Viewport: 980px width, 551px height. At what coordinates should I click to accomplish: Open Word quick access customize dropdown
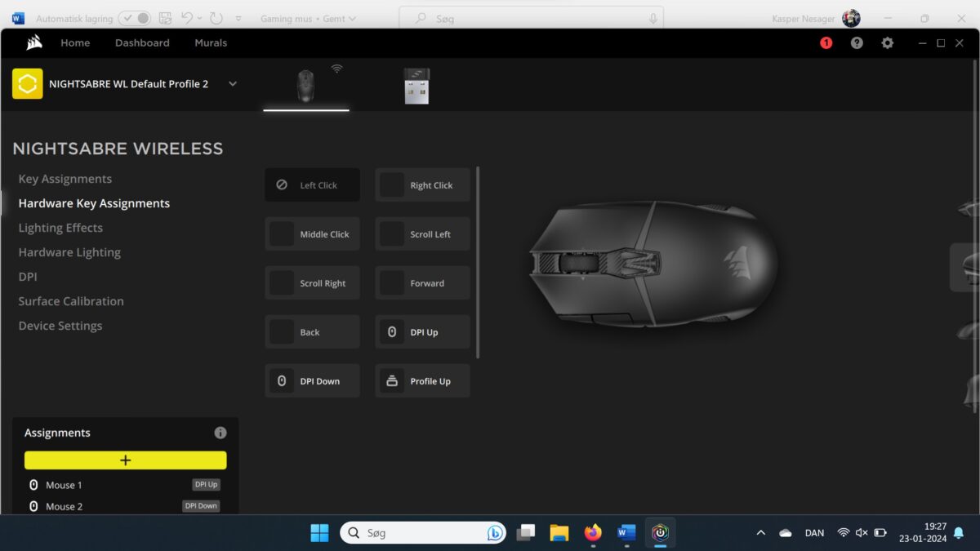pos(238,18)
